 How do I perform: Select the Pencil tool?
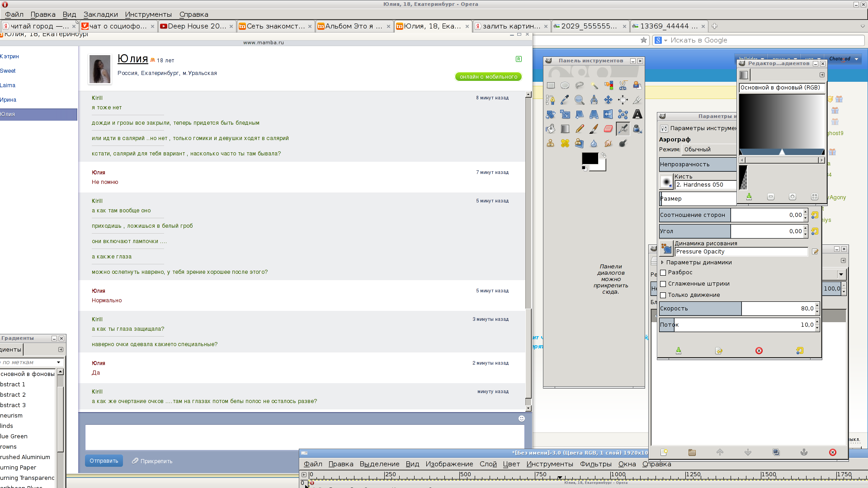580,129
